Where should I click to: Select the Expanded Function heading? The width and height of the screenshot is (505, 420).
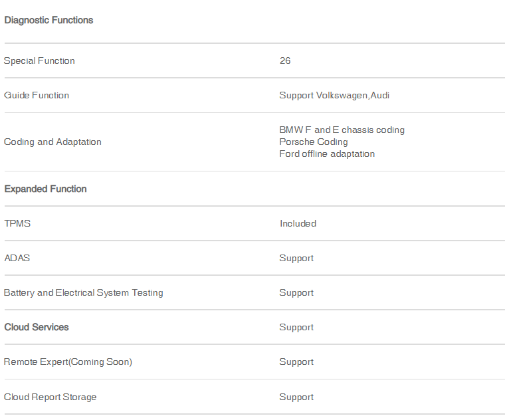tap(45, 189)
